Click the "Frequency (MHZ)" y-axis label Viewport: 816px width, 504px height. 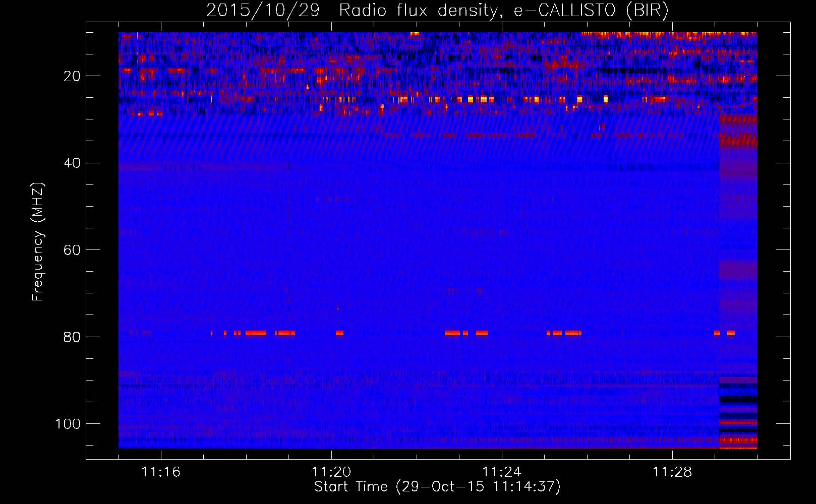coord(38,241)
